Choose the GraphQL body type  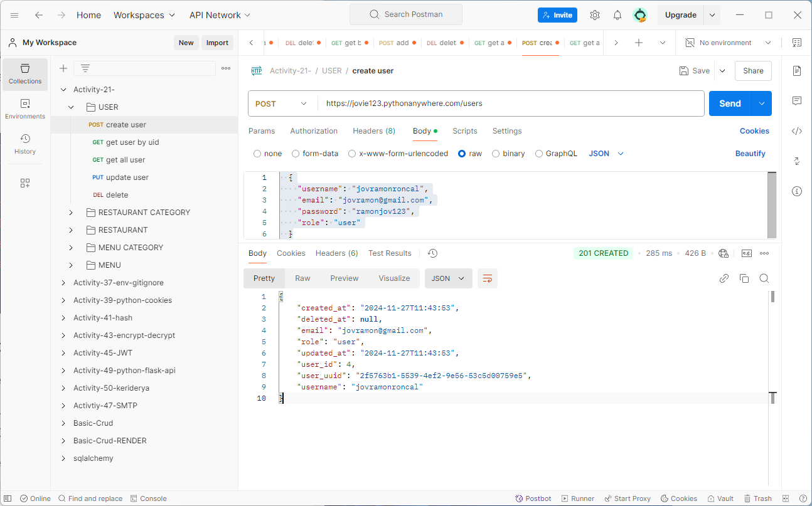click(x=556, y=154)
